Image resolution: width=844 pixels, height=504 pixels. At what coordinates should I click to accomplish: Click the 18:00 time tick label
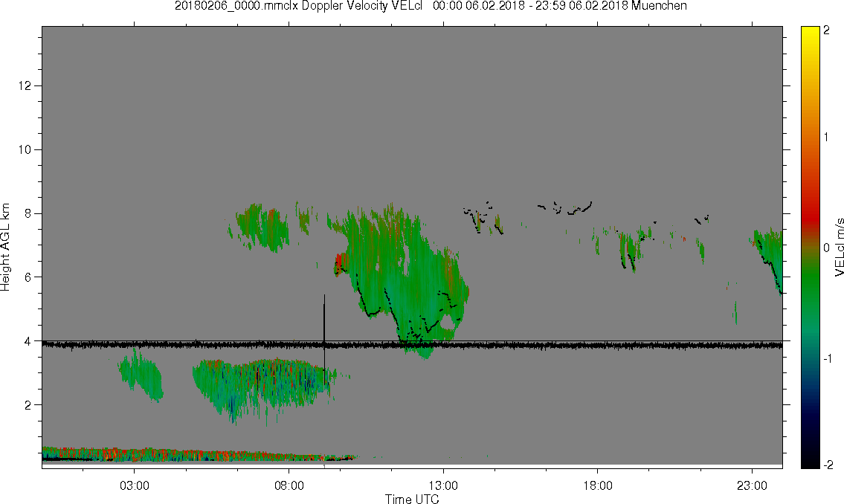[x=597, y=485]
